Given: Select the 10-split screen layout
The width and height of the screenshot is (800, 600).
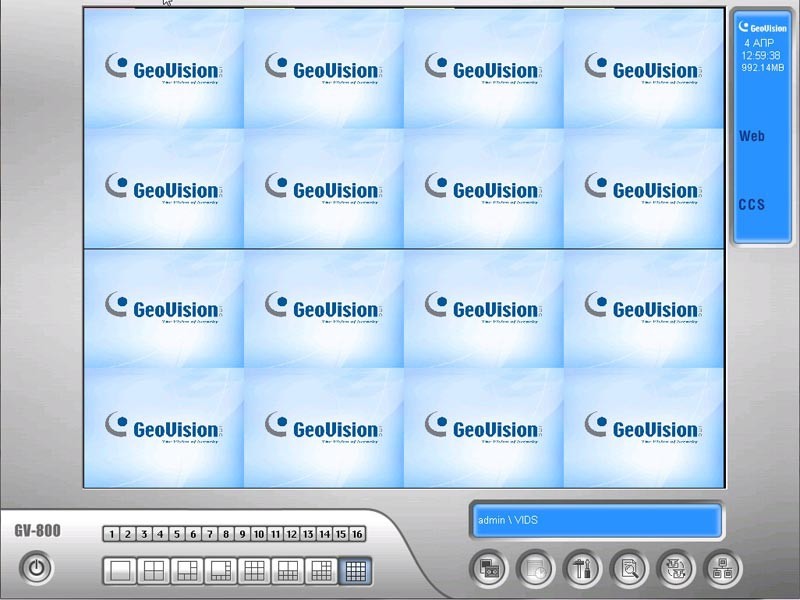Looking at the screenshot, I should coord(288,570).
